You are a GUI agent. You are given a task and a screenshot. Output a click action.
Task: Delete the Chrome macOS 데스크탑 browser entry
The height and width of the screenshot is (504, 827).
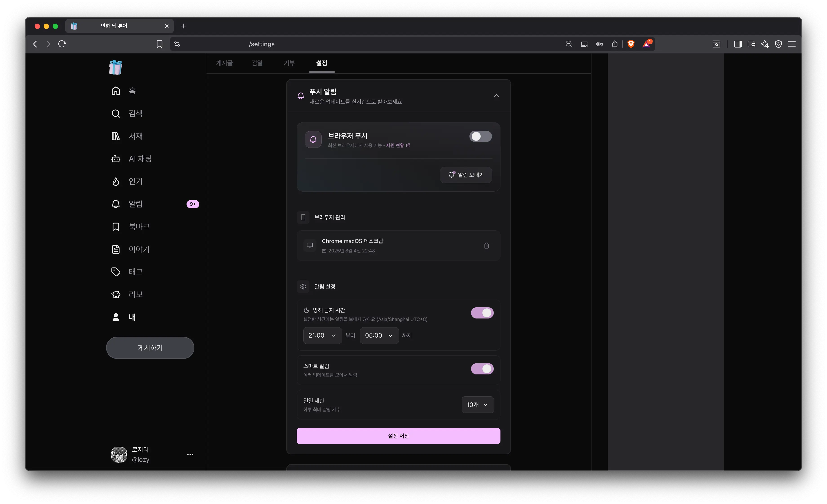pyautogui.click(x=486, y=246)
